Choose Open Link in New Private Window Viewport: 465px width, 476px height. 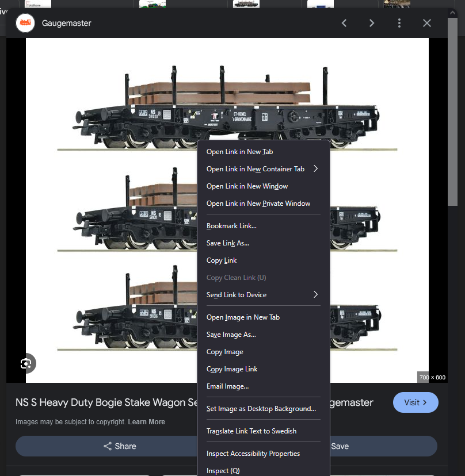click(x=258, y=204)
